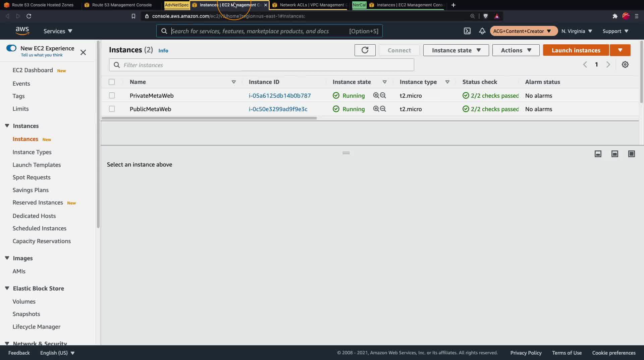Screen dimensions: 644x360
Task: Switch to Network ACLs VPC Management tab
Action: (310, 5)
